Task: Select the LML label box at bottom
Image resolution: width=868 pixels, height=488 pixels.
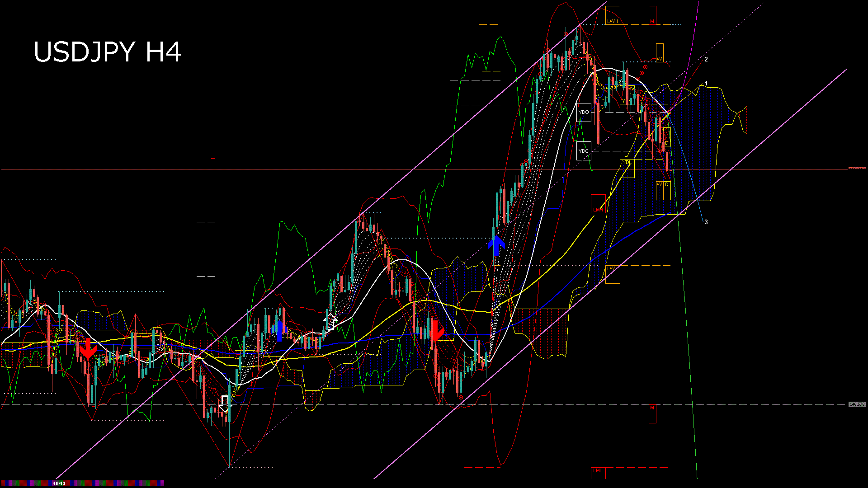Action: (x=598, y=472)
